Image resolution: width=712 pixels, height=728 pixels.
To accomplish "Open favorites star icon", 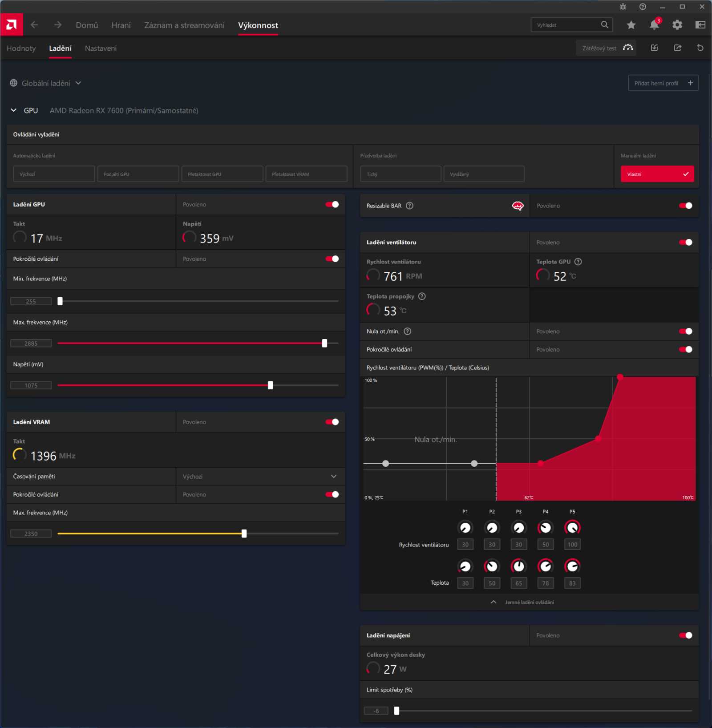I will click(631, 25).
